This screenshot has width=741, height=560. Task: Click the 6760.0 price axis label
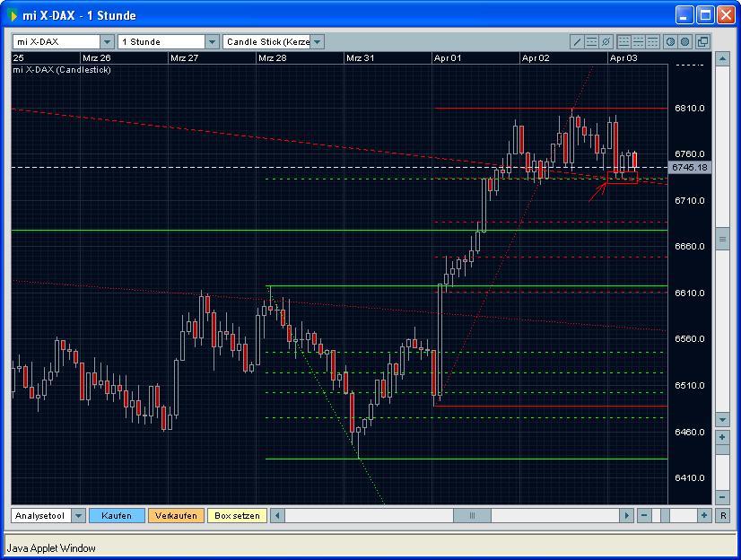(x=690, y=154)
